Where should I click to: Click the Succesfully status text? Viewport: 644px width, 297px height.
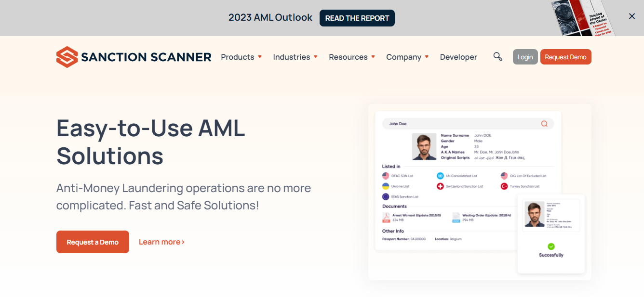click(551, 255)
